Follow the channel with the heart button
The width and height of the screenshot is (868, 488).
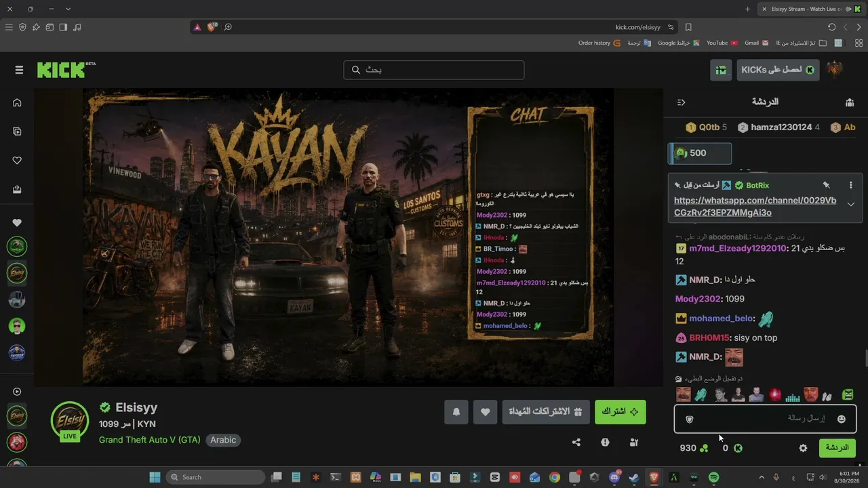[486, 411]
